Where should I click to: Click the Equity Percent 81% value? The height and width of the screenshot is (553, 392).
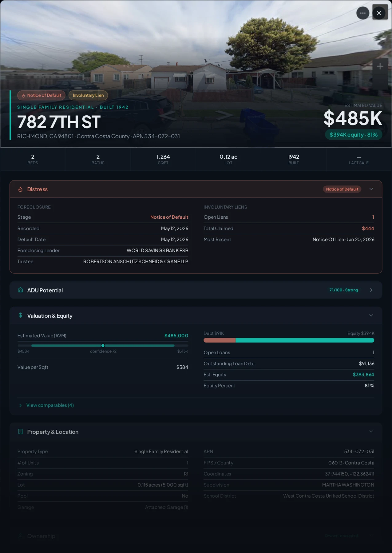(x=369, y=386)
